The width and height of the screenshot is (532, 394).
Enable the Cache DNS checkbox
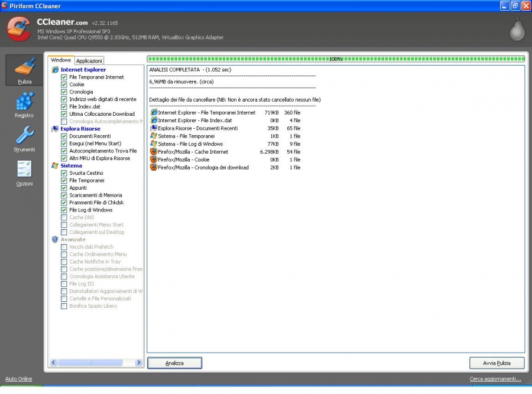click(x=64, y=217)
